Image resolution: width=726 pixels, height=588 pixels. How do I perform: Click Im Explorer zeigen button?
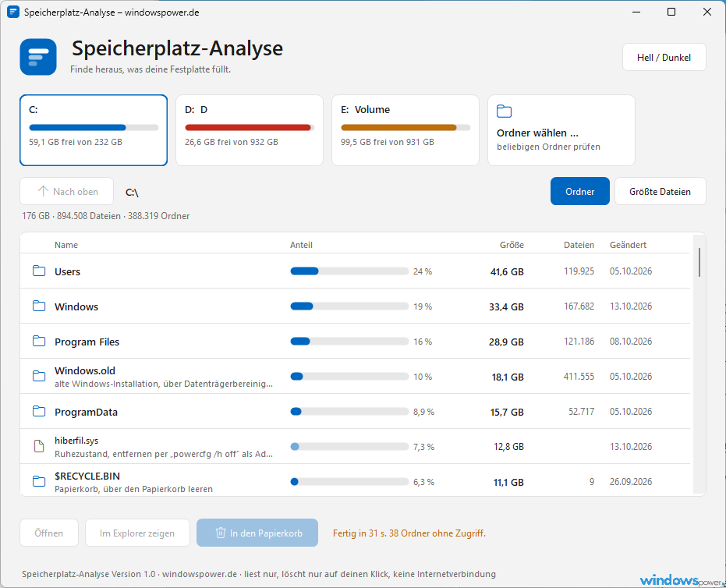pyautogui.click(x=137, y=533)
